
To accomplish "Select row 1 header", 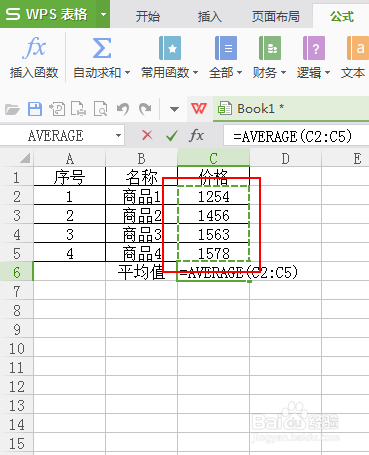I will click(x=16, y=177).
